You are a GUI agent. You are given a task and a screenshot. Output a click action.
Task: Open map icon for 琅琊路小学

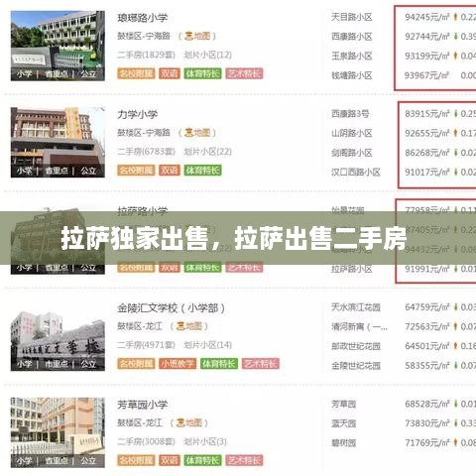(197, 36)
